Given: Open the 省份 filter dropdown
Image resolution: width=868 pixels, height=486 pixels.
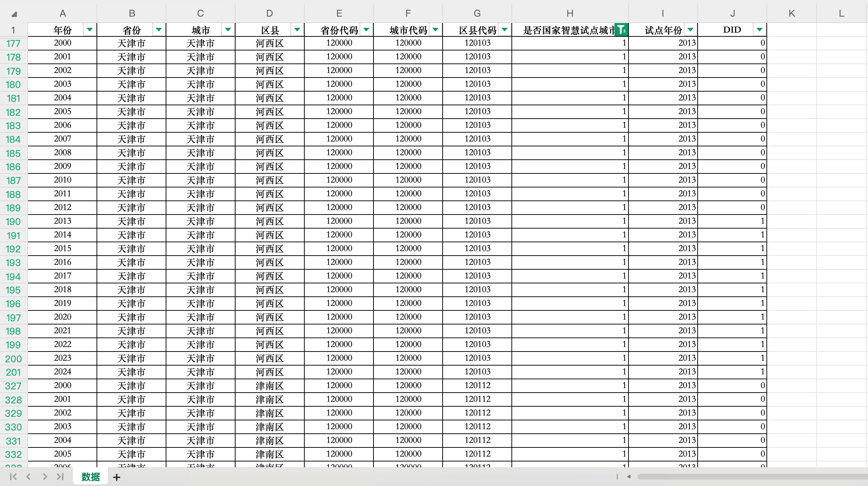Looking at the screenshot, I should tap(159, 30).
